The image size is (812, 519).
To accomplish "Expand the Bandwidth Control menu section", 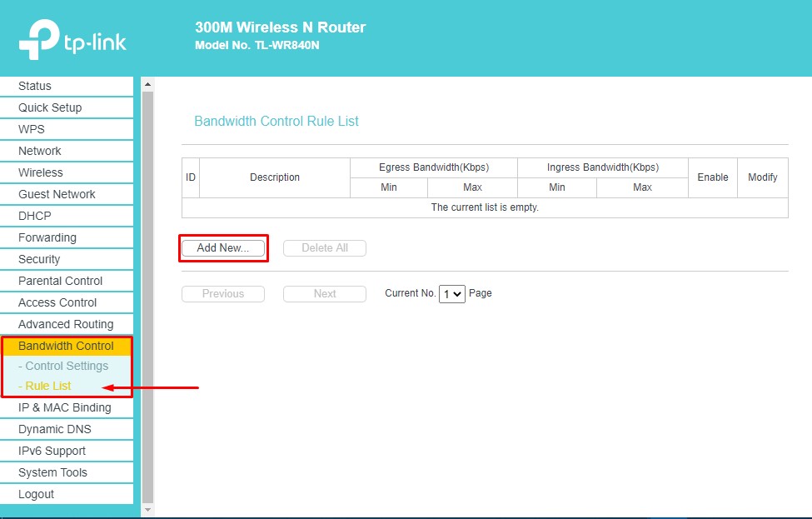I will tap(66, 346).
